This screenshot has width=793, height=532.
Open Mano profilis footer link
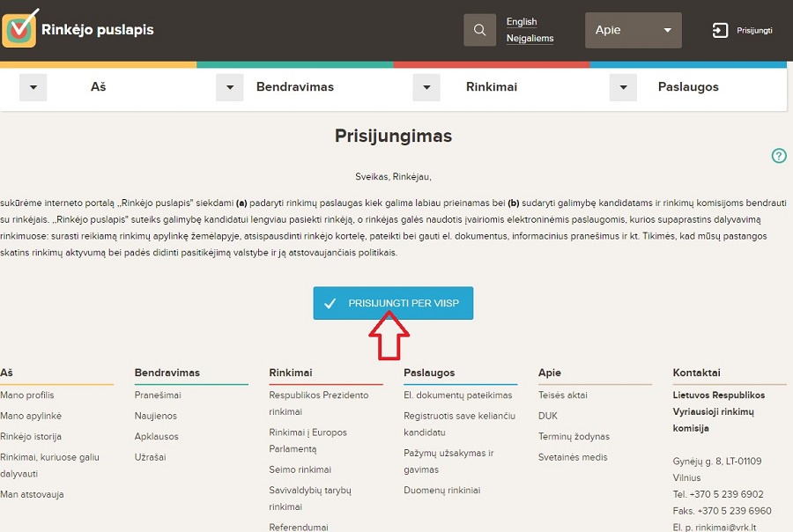click(x=26, y=395)
